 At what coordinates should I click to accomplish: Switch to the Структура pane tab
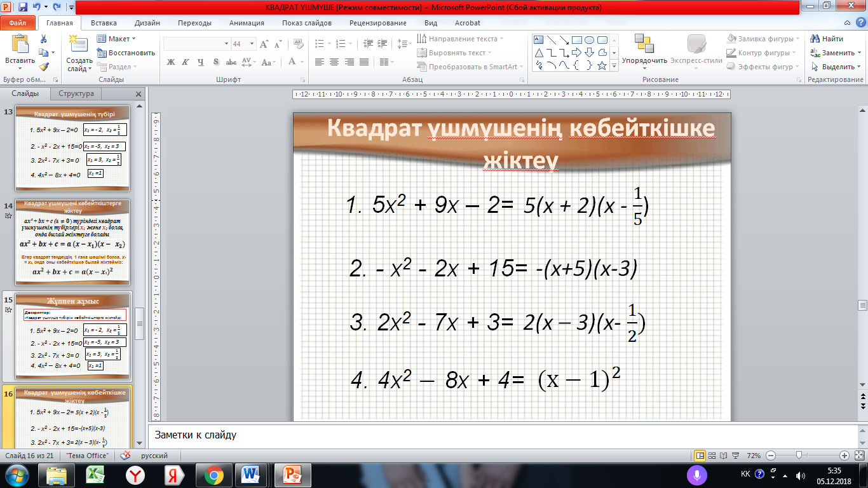[76, 93]
